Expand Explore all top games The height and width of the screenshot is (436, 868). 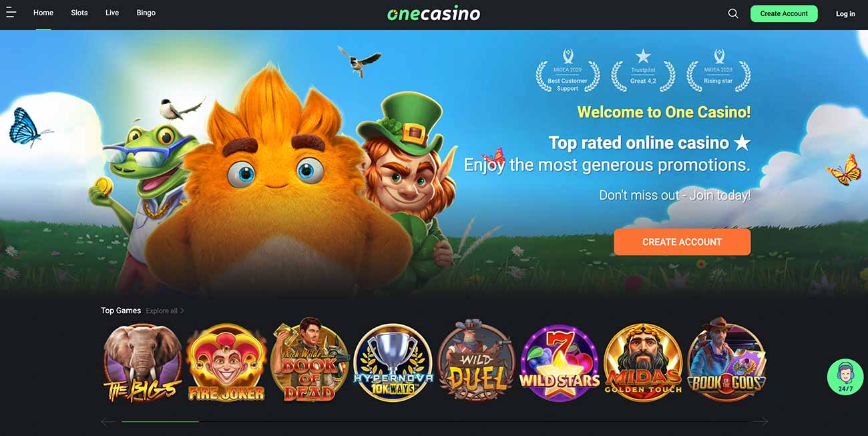(165, 311)
